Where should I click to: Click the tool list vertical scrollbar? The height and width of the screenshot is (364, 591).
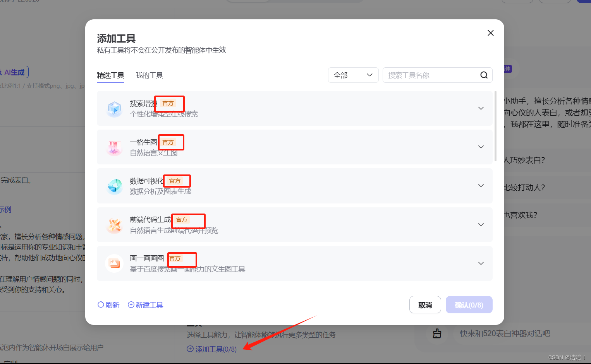point(495,126)
